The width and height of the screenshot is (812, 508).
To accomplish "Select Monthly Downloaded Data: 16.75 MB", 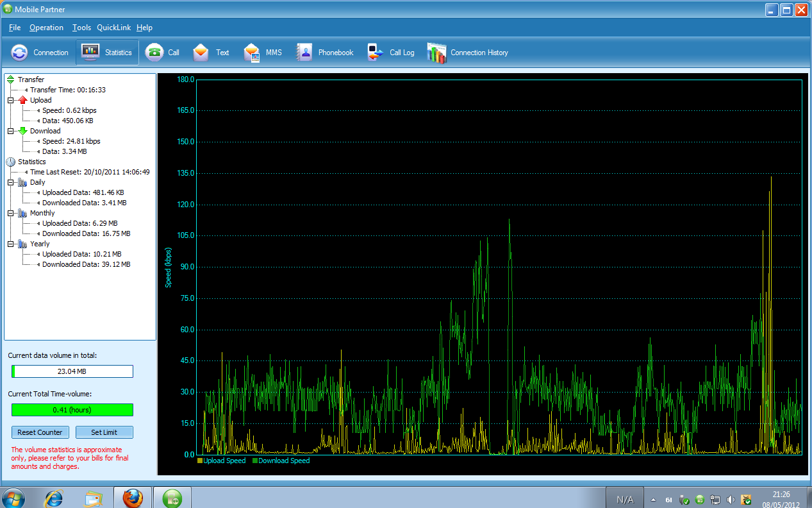I will coord(87,233).
